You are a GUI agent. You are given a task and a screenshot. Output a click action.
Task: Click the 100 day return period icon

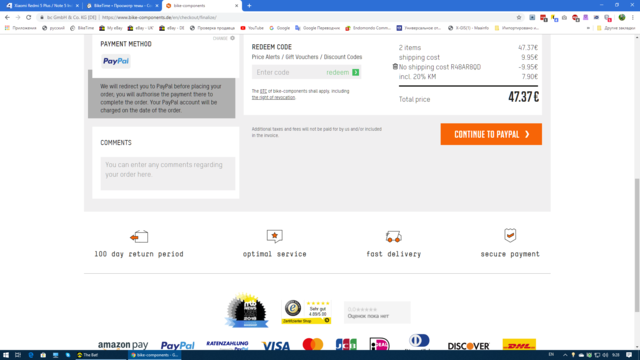[139, 236]
